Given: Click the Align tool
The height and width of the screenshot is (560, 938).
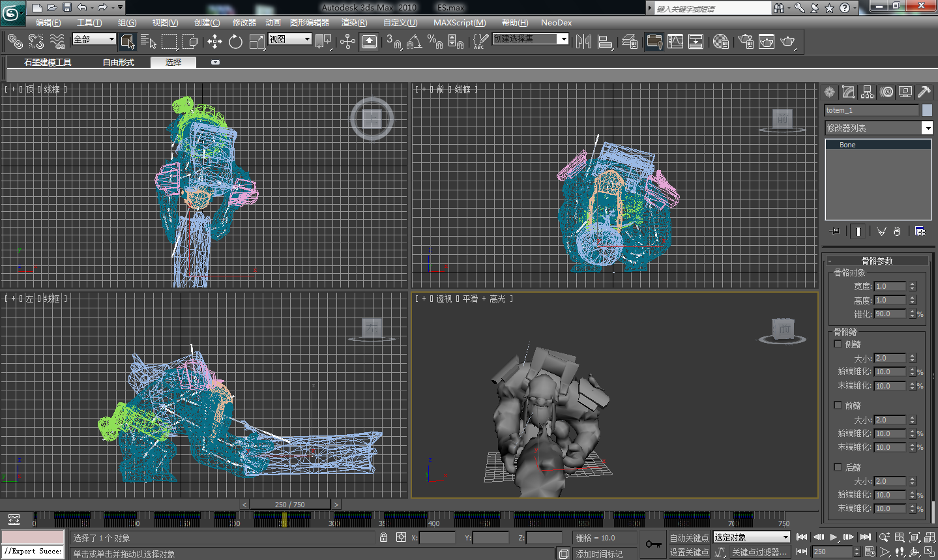Looking at the screenshot, I should click(605, 42).
